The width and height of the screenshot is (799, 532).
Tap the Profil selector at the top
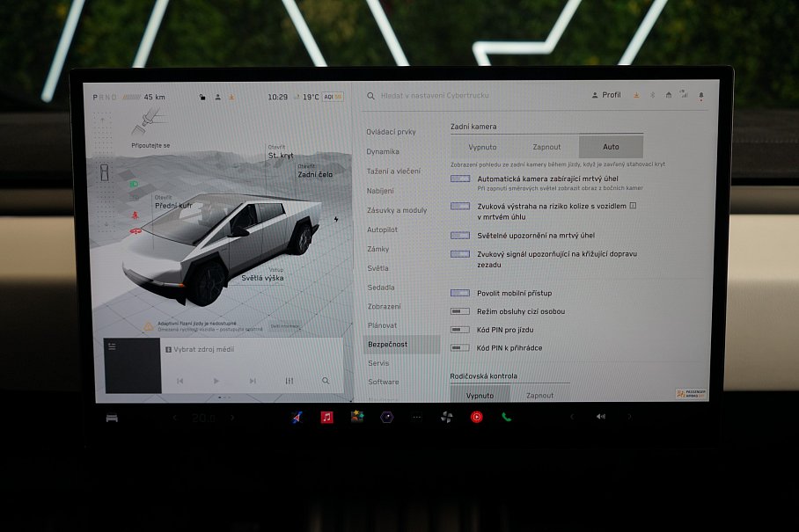click(x=608, y=94)
